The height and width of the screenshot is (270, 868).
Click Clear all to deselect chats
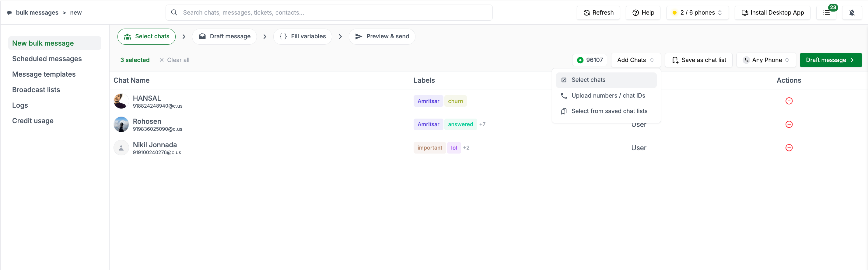point(174,60)
